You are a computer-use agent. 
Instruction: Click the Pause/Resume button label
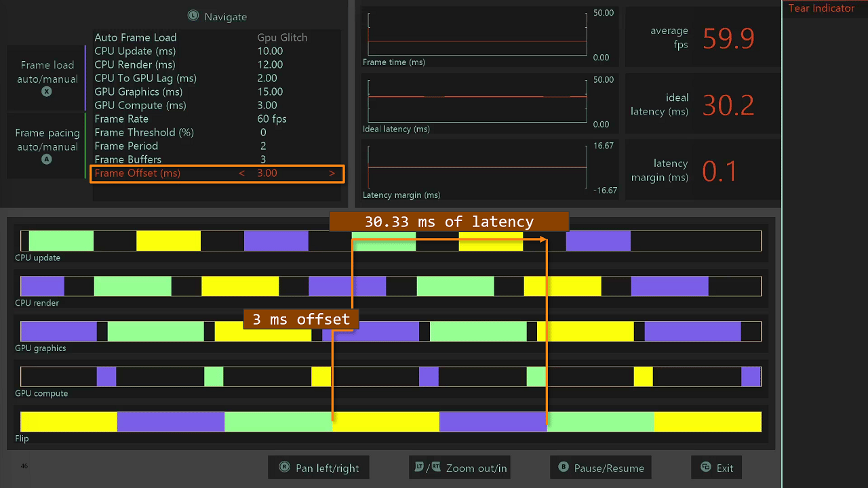click(609, 468)
